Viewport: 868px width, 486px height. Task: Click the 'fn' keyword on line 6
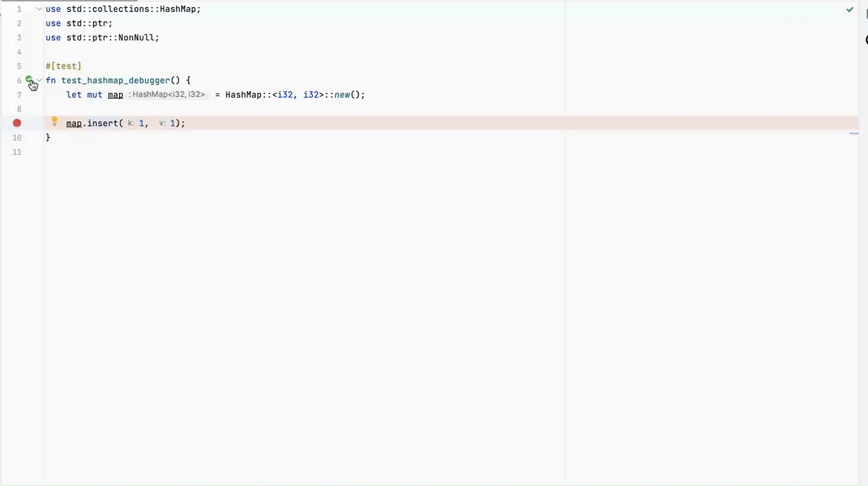tap(51, 81)
